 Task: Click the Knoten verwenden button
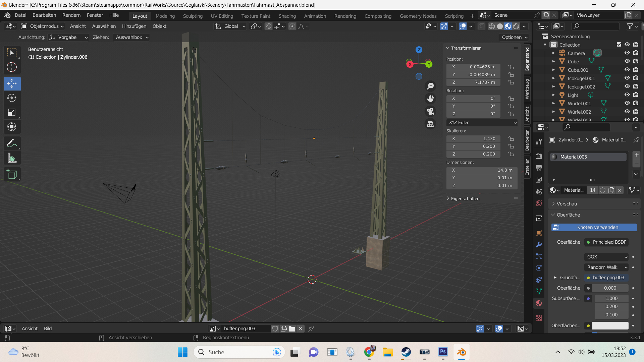point(594,227)
